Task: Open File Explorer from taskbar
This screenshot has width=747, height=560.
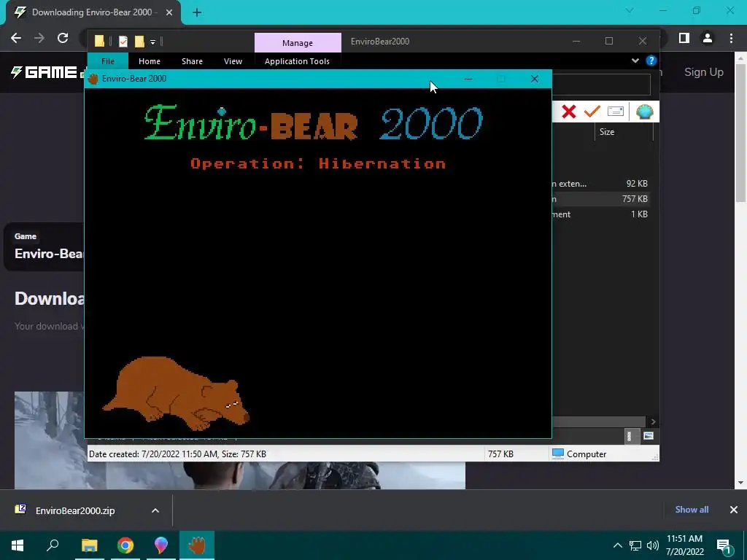Action: (x=89, y=545)
